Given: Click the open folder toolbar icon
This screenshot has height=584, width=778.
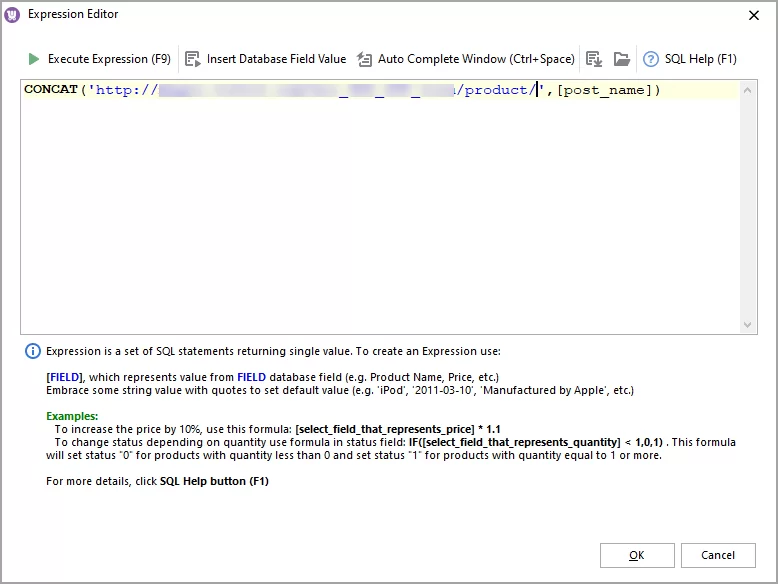Looking at the screenshot, I should 622,59.
